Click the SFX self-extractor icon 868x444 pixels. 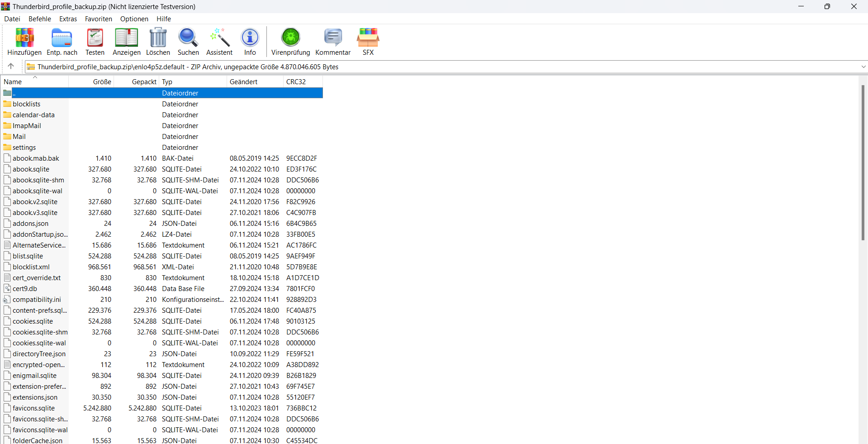click(368, 42)
